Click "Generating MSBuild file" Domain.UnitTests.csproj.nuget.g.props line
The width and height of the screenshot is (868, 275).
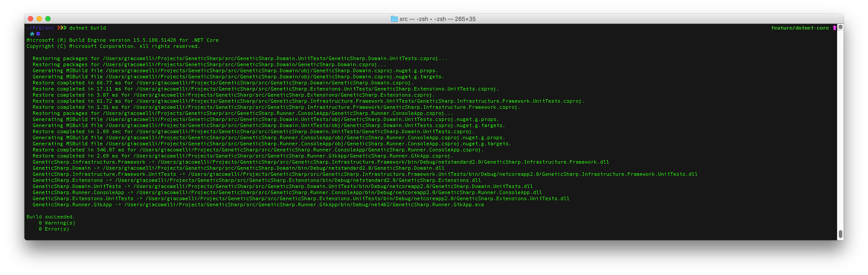point(266,119)
